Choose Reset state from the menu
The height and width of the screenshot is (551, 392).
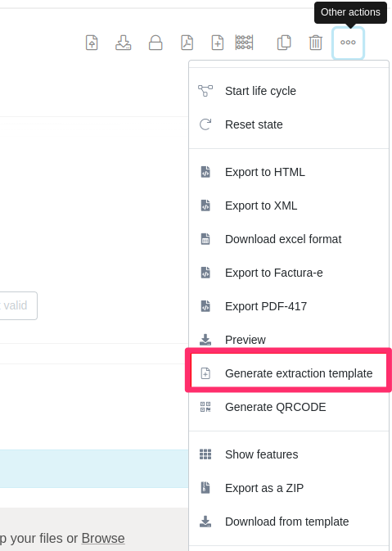coord(289,124)
